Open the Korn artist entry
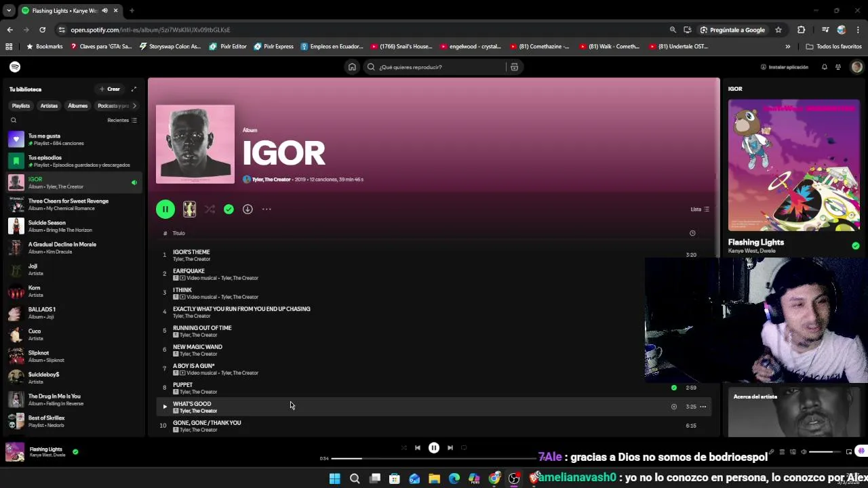This screenshot has height=488, width=868. pos(73,291)
